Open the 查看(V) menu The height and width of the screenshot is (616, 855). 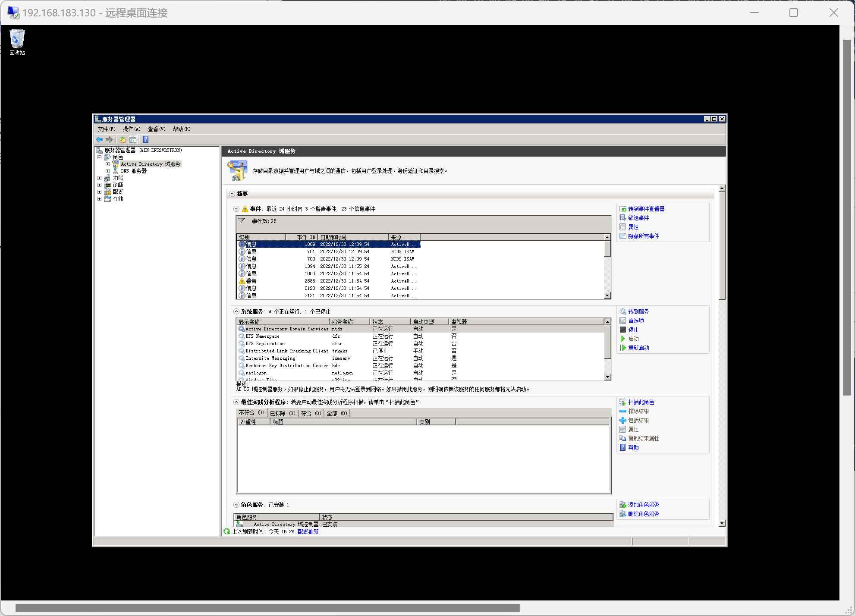(156, 129)
